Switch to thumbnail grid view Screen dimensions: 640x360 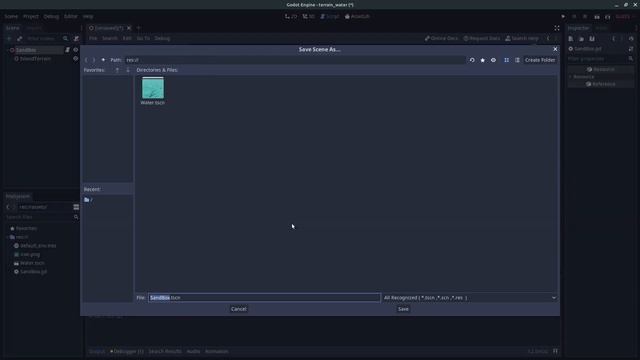507,60
